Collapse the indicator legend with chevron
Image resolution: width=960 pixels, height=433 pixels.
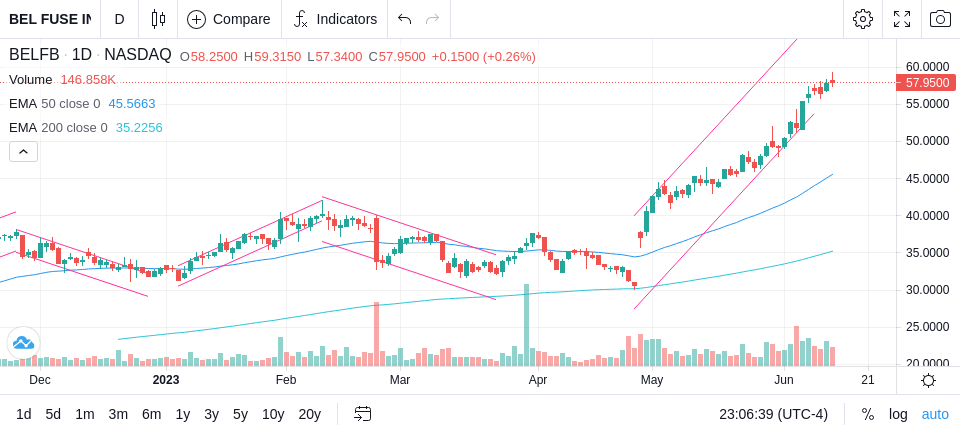click(x=23, y=151)
